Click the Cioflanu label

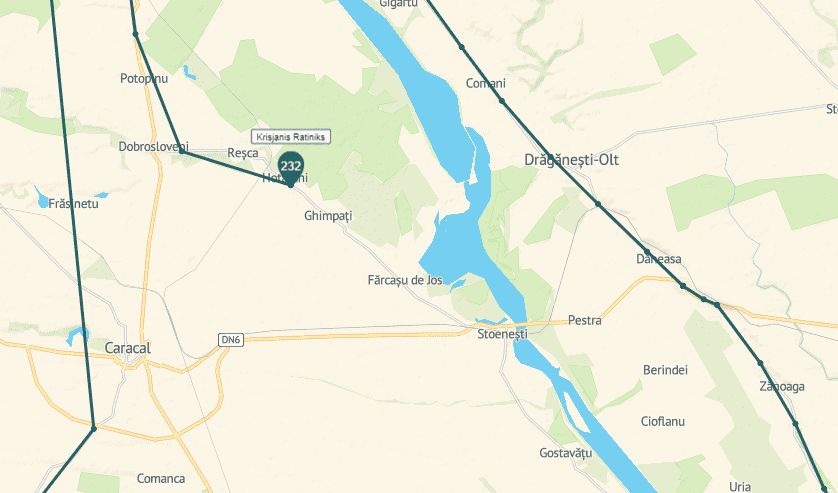tap(663, 421)
